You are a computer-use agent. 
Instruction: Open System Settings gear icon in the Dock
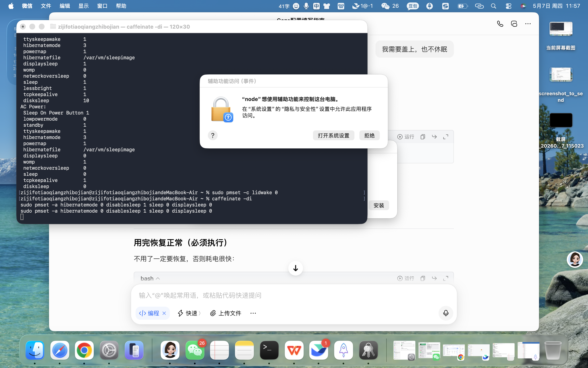[x=109, y=350]
